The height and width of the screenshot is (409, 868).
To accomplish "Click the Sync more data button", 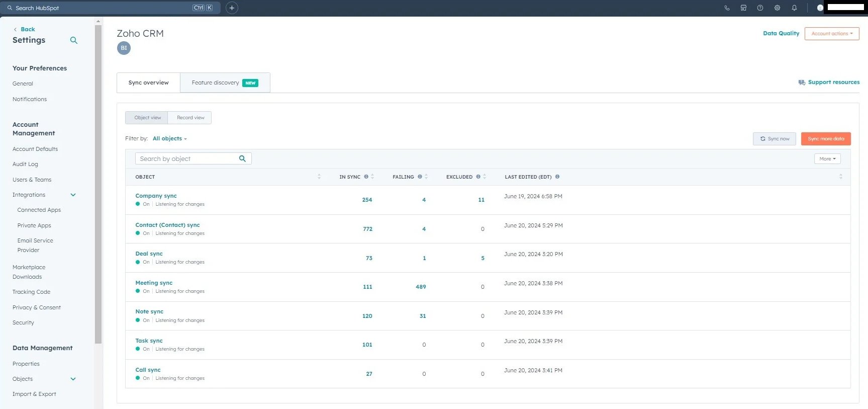I will click(x=826, y=139).
